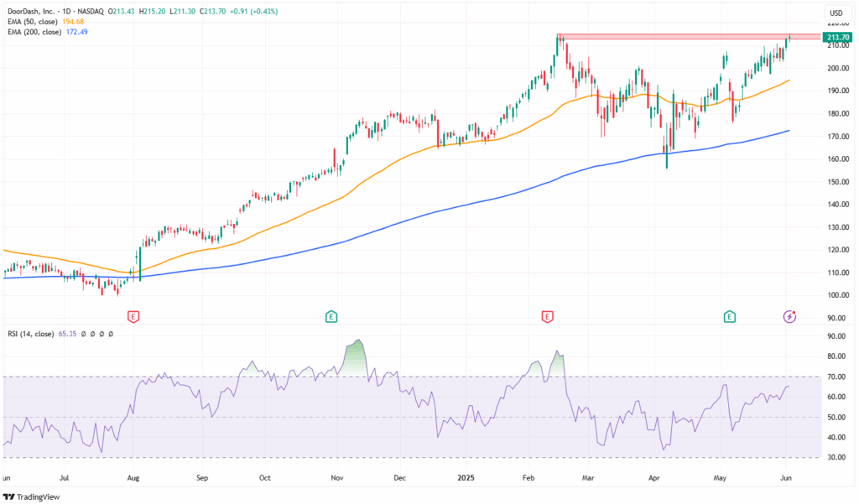The width and height of the screenshot is (859, 504).
Task: Click 40.00 on the RSI scale
Action: pyautogui.click(x=837, y=438)
